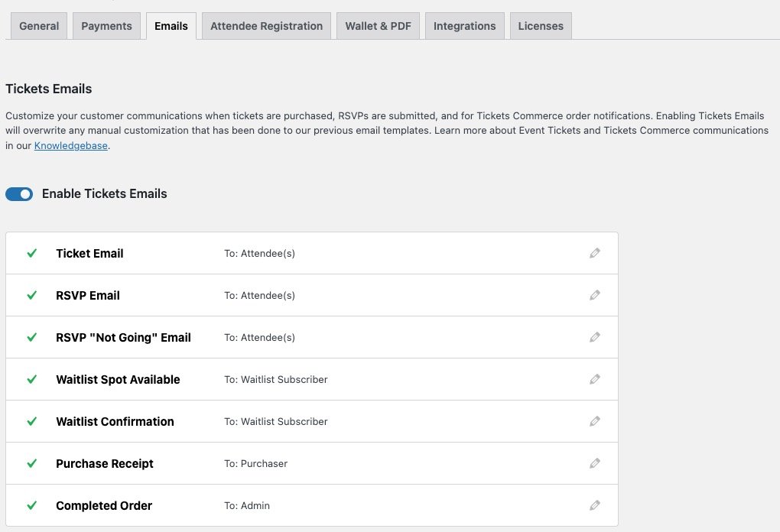Edit the Completed Order email template
Screen dimensions: 780x532
[595, 505]
